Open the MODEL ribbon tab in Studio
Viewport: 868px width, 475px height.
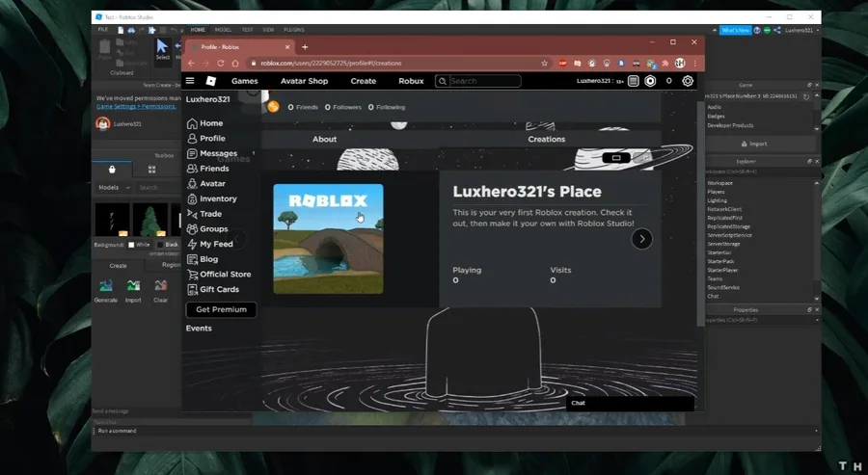(x=223, y=30)
